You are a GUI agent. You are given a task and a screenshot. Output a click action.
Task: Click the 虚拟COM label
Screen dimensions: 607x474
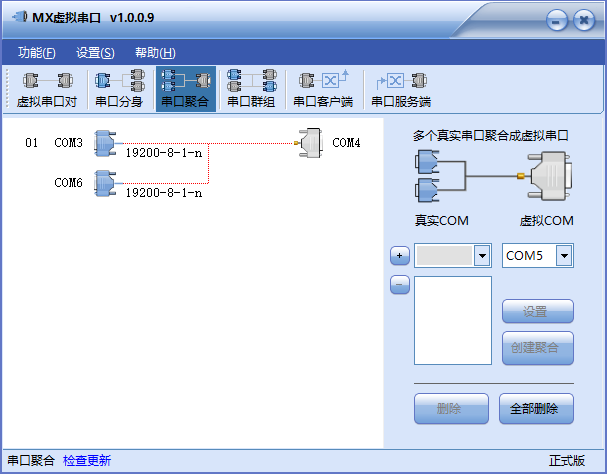546,221
